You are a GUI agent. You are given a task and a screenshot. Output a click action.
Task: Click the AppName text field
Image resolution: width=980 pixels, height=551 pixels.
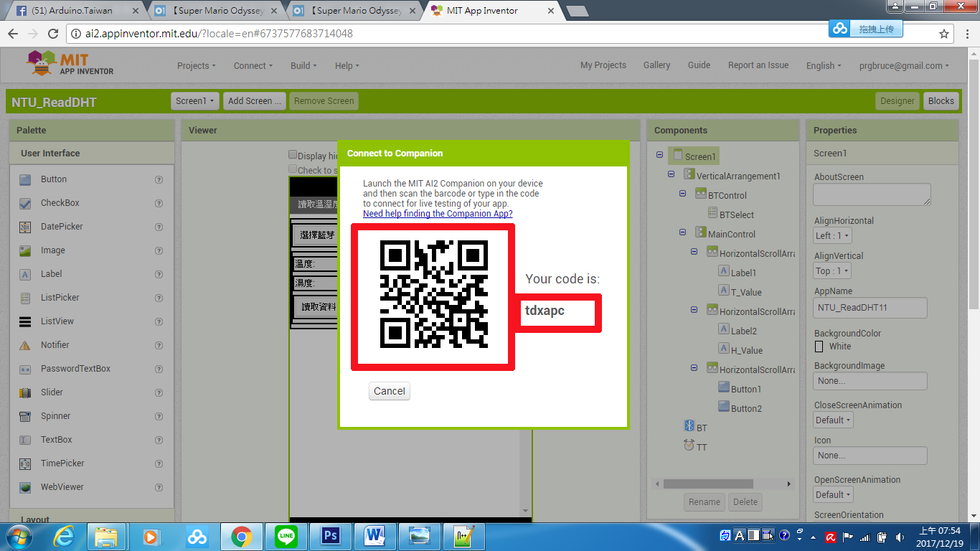coord(870,308)
